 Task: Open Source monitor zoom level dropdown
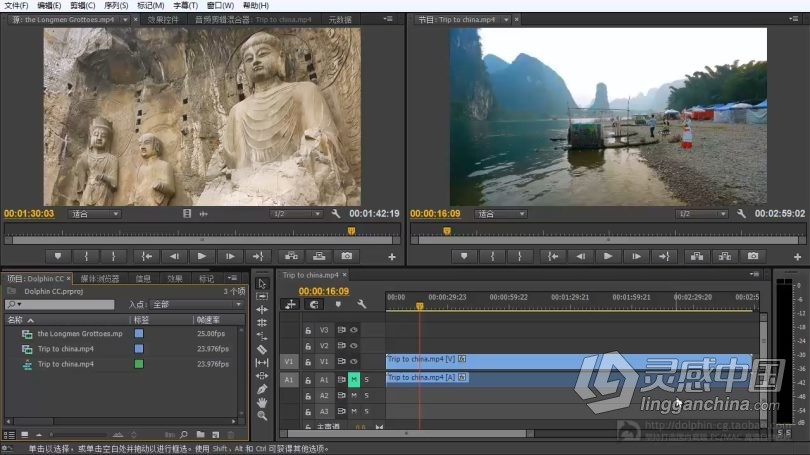click(x=95, y=214)
